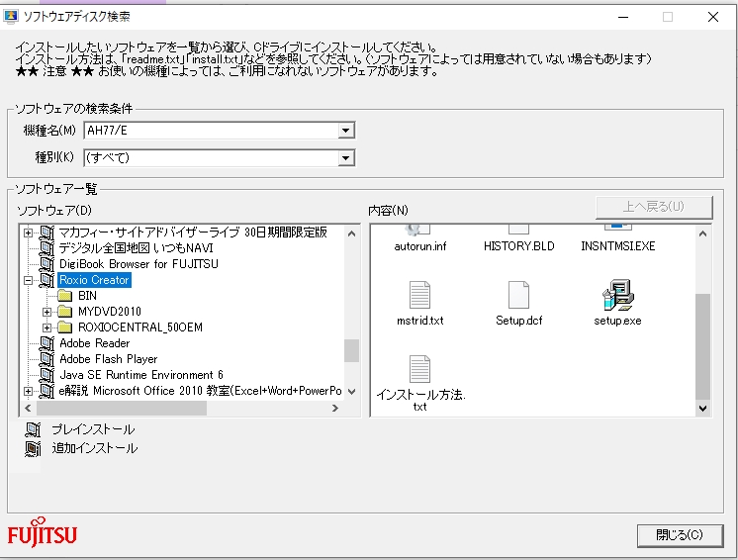Click the DigiBook Browser software icon
Screen dimensions: 738x560
[x=47, y=264]
